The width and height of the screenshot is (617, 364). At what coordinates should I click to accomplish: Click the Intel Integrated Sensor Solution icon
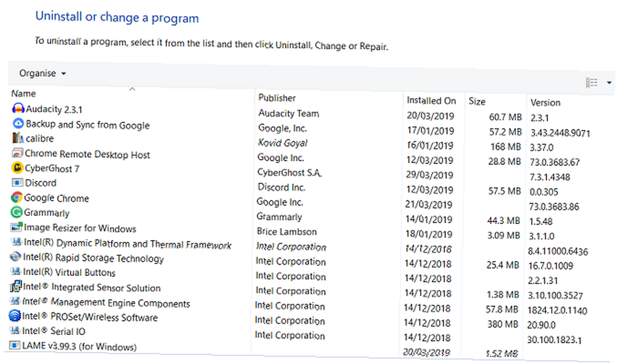click(x=15, y=286)
